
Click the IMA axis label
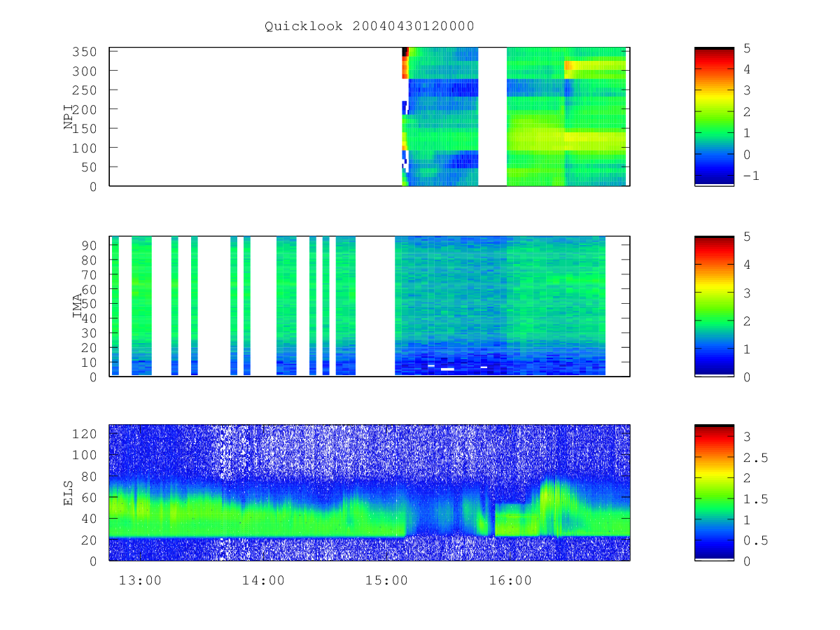[x=77, y=307]
